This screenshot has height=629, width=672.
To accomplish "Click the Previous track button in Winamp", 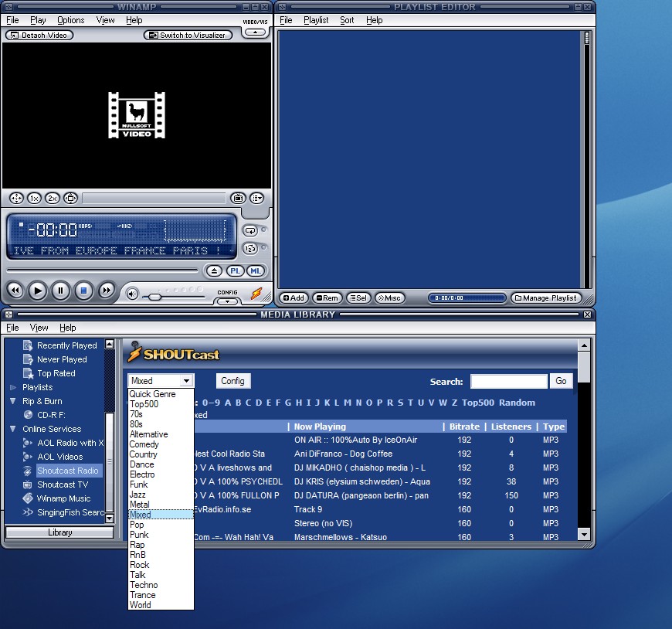I will (15, 291).
